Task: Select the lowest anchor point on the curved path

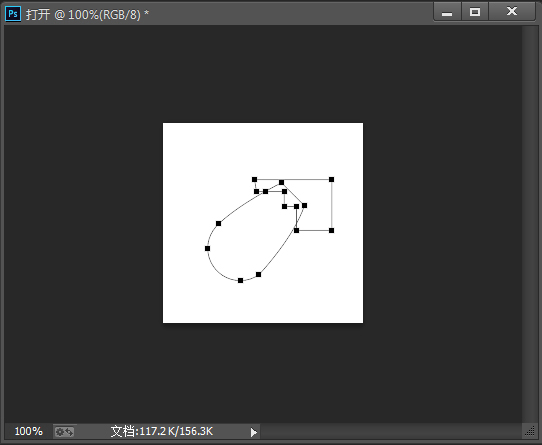Action: pyautogui.click(x=240, y=280)
